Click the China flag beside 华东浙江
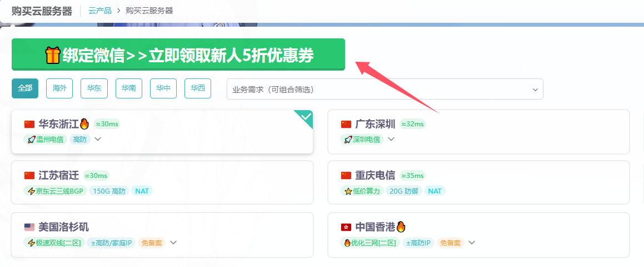This screenshot has height=267, width=644. point(29,124)
